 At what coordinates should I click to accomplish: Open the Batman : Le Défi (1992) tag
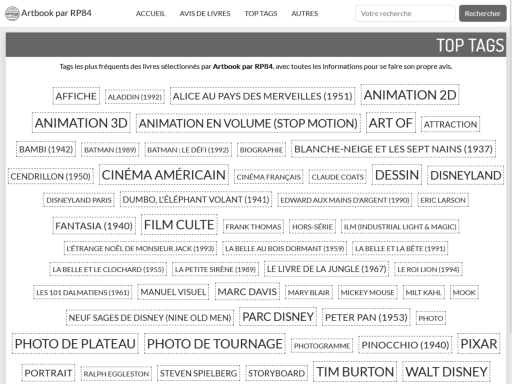[x=188, y=150]
